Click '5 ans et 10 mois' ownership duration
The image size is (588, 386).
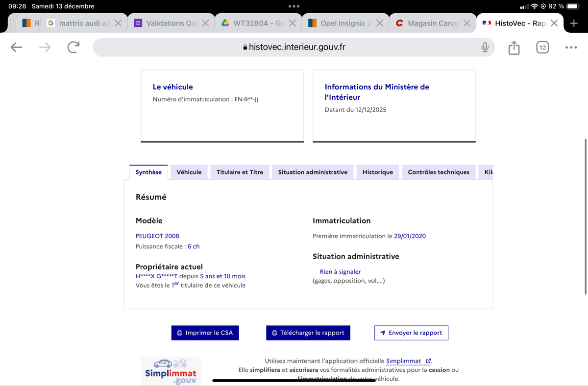(223, 276)
